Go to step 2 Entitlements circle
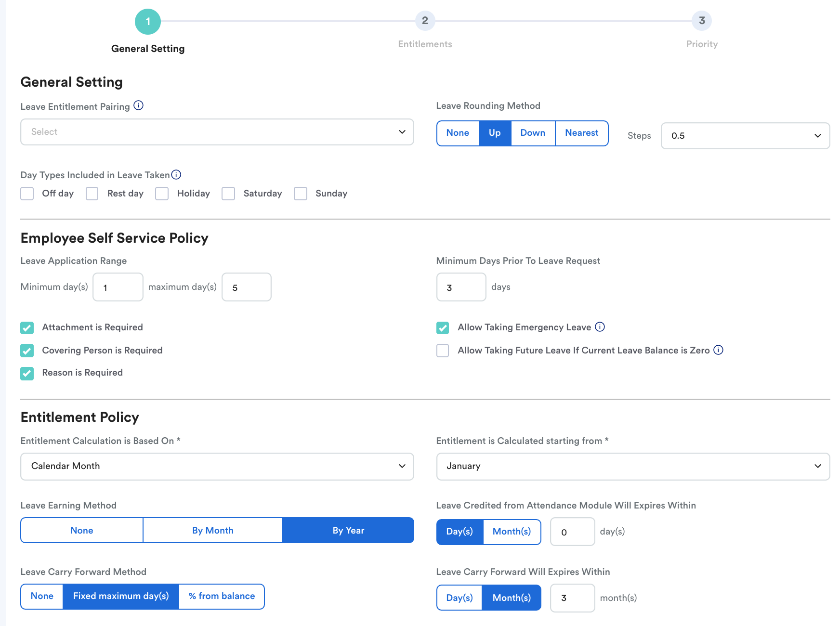The height and width of the screenshot is (626, 840). 425,21
